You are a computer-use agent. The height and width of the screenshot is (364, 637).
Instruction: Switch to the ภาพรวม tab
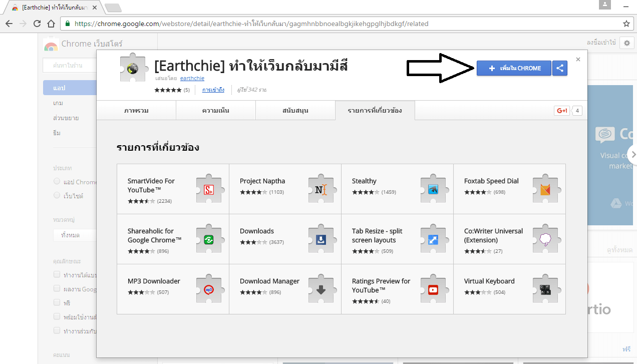[x=136, y=110]
